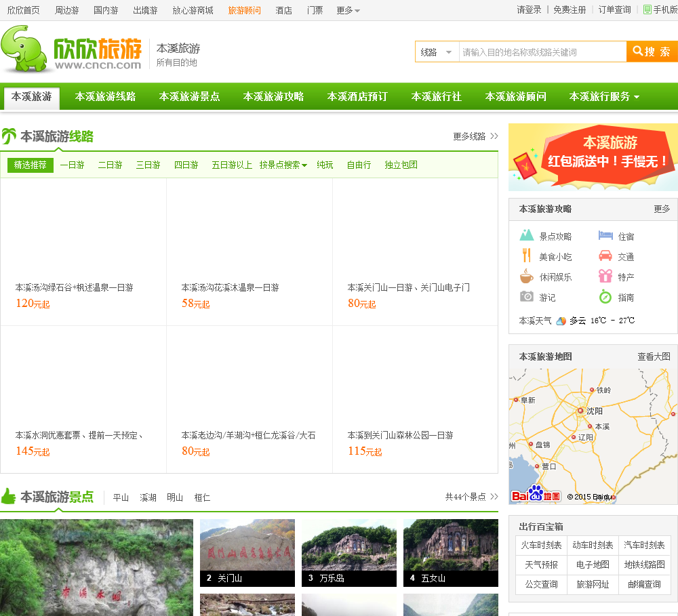Open the 本溪旅游顾问 nav tab
Viewport: 678px width, 616px height.
click(515, 96)
